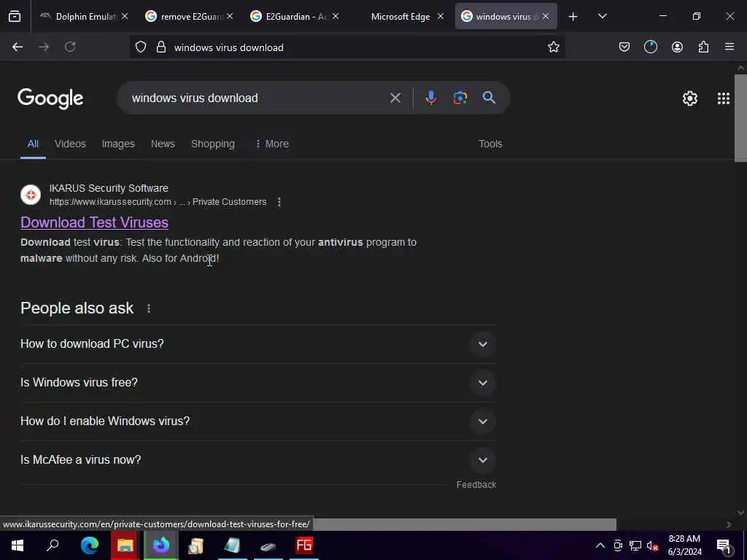Save page to Pocket

point(624,47)
